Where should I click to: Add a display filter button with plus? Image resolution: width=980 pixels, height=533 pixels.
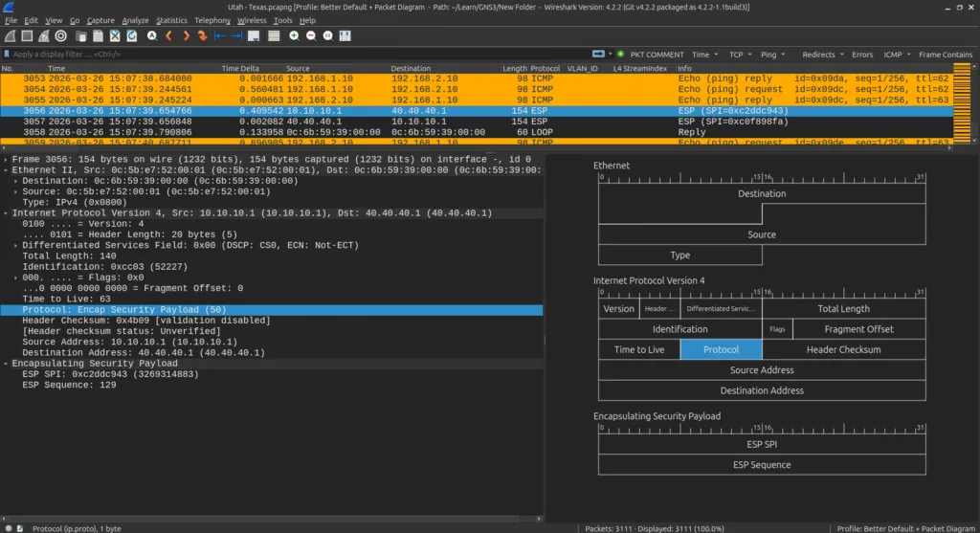pos(620,55)
